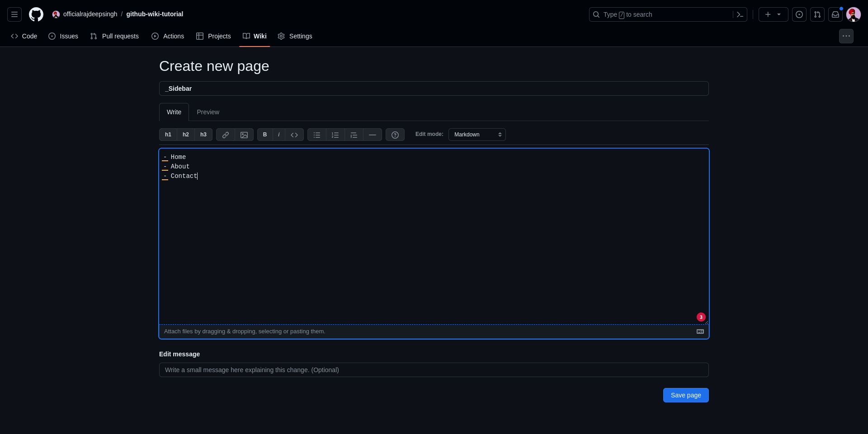Open user avatar menu
Image resolution: width=868 pixels, height=434 pixels.
click(854, 14)
